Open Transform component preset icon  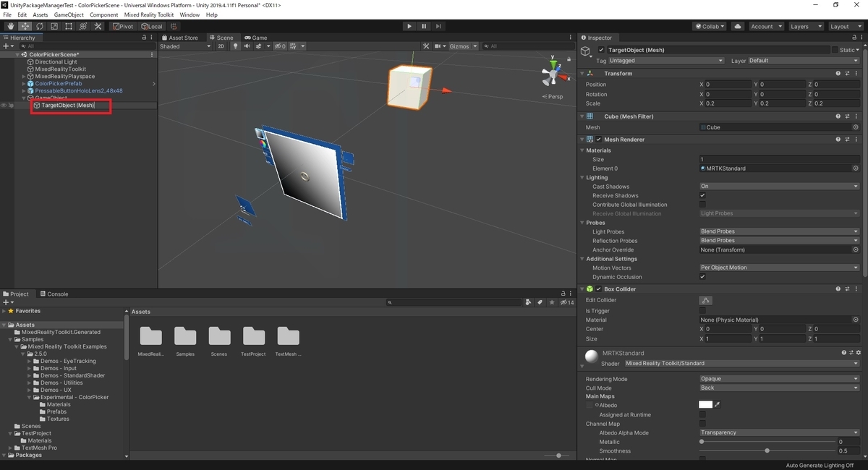[847, 73]
